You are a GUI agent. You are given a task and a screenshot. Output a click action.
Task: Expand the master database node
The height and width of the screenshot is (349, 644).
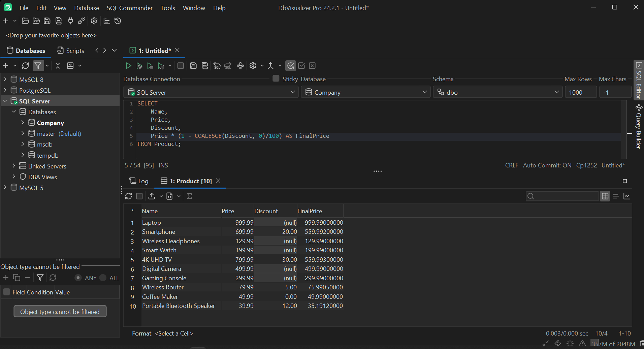pos(23,133)
